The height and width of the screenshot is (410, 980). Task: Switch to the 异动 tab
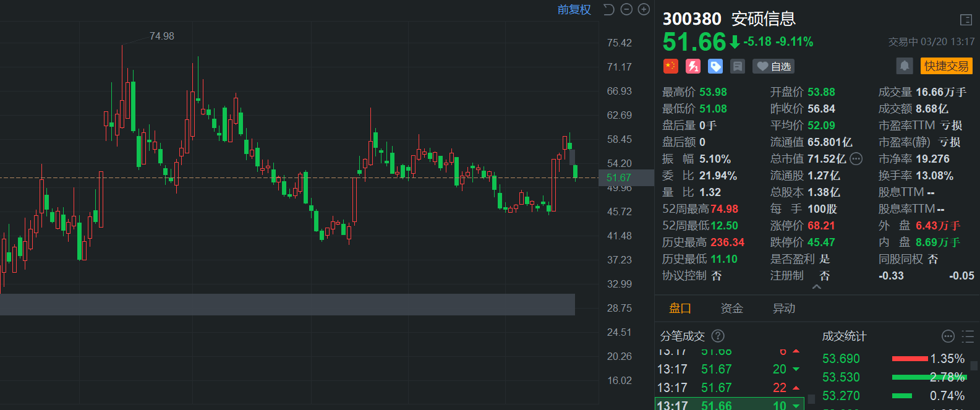pos(783,308)
